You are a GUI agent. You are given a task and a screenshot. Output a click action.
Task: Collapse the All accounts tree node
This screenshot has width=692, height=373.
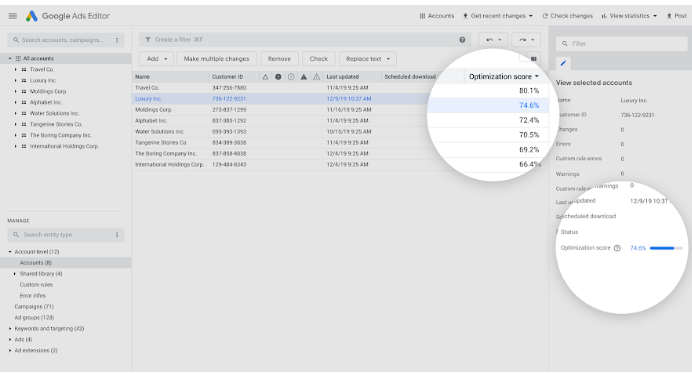coord(10,58)
